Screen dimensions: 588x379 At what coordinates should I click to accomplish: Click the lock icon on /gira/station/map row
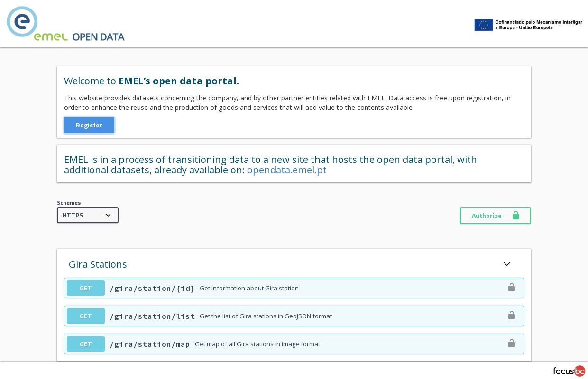pyautogui.click(x=512, y=343)
